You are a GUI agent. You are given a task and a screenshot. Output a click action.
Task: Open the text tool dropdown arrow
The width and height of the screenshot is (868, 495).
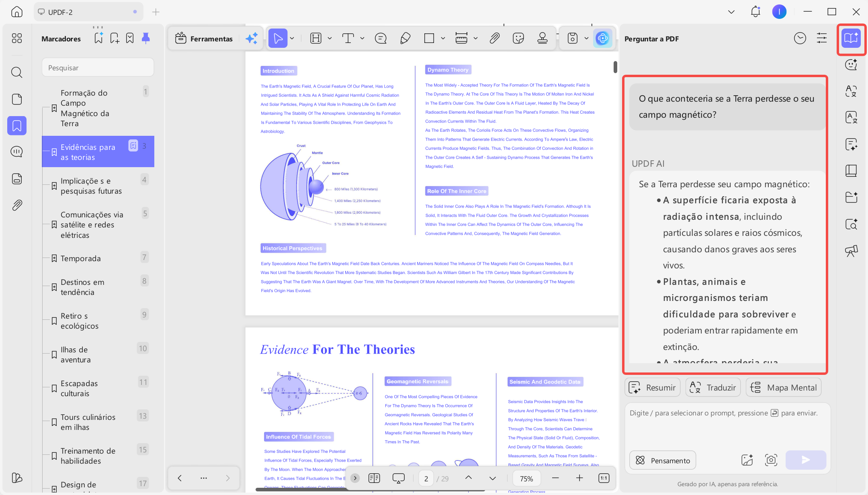(x=362, y=39)
